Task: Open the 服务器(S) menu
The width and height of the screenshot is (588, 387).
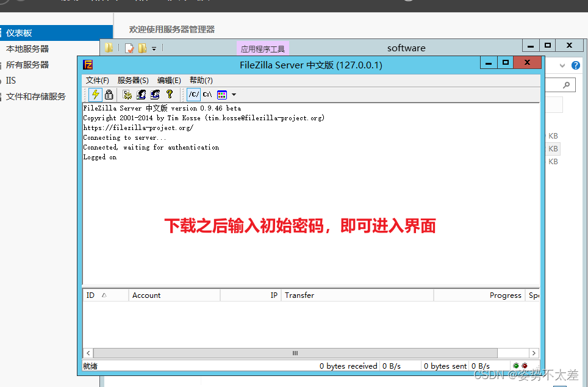Action: (133, 81)
